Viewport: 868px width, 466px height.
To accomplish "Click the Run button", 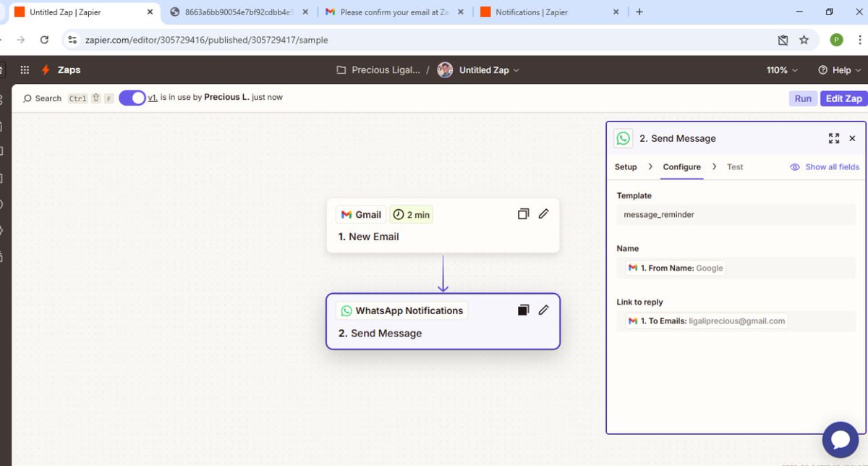I will [803, 98].
